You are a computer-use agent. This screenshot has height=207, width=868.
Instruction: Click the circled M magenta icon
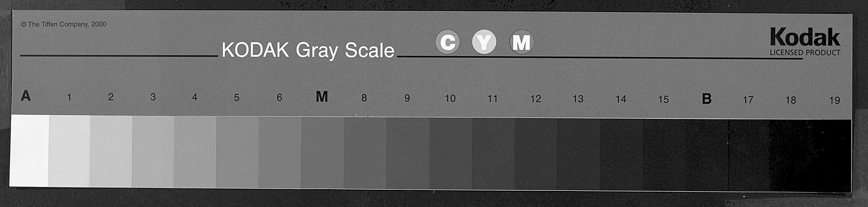pos(521,42)
